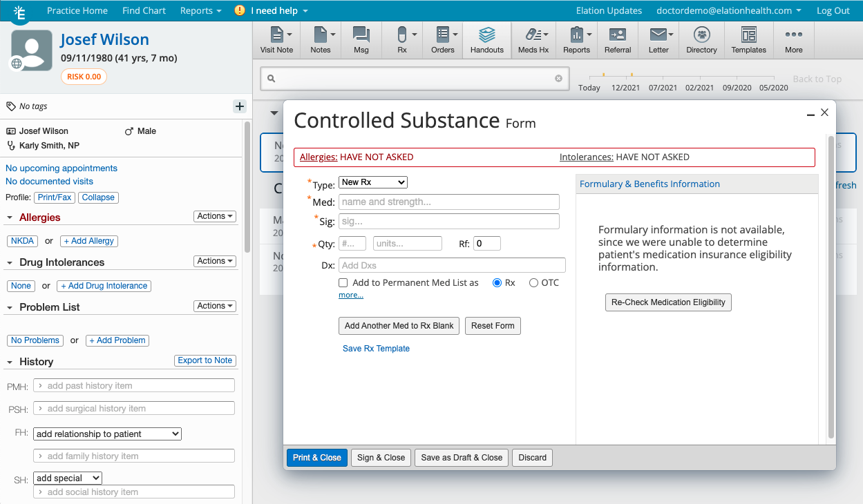Click the Referral icon
Viewport: 863px width, 504px height.
coord(617,39)
